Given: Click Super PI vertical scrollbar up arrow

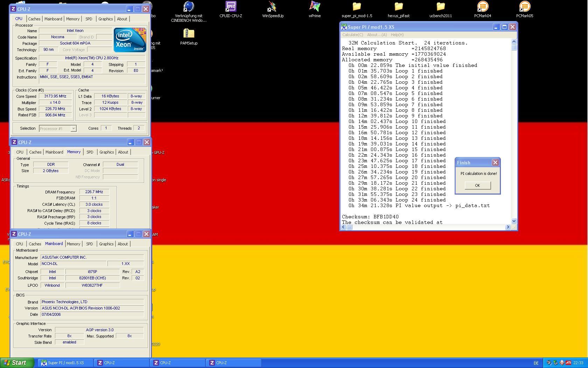Looking at the screenshot, I should coord(514,42).
